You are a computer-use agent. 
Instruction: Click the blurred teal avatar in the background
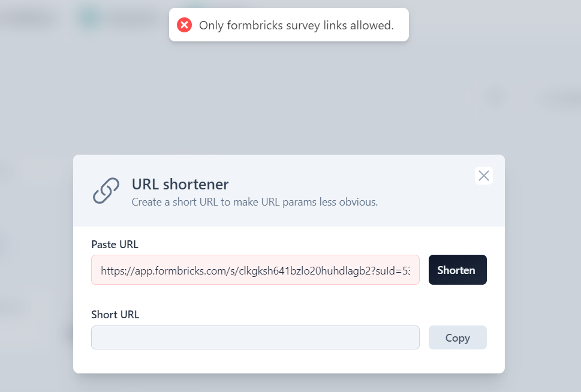click(89, 17)
